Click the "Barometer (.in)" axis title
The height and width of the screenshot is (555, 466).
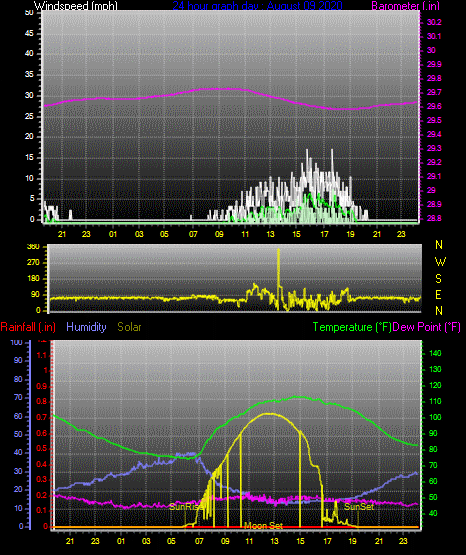[405, 6]
